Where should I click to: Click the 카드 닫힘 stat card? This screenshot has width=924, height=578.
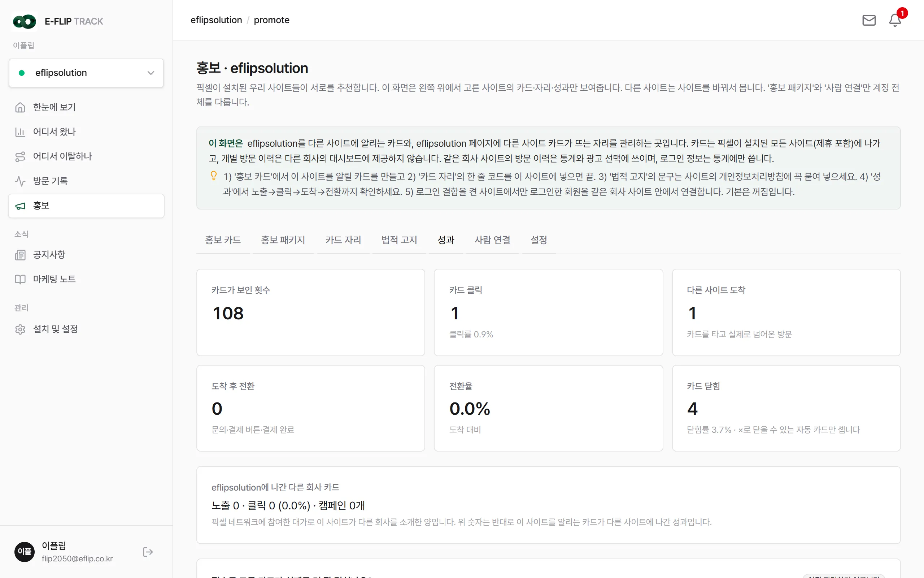pos(786,408)
